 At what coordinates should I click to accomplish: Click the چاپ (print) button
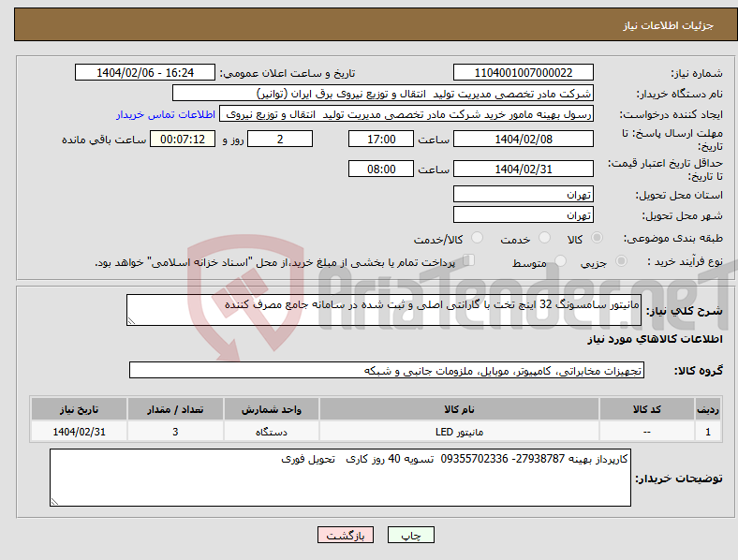tap(410, 535)
